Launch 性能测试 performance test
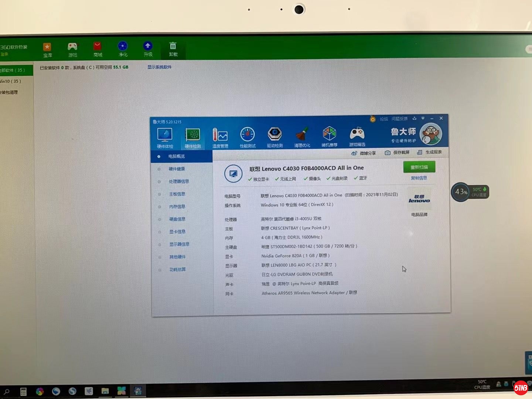 pos(248,137)
